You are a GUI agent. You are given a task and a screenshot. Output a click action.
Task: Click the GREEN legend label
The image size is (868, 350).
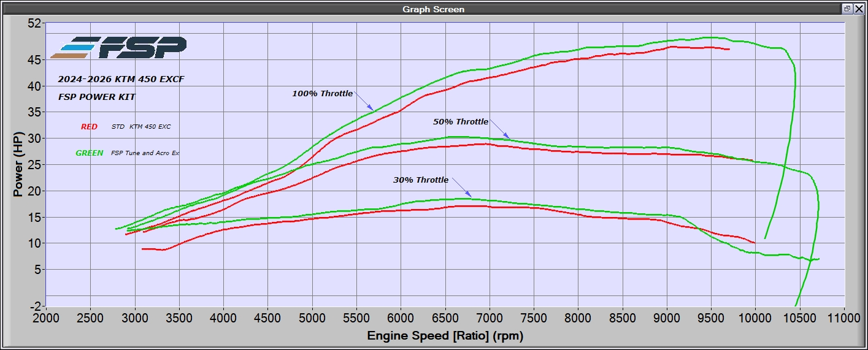(90, 153)
